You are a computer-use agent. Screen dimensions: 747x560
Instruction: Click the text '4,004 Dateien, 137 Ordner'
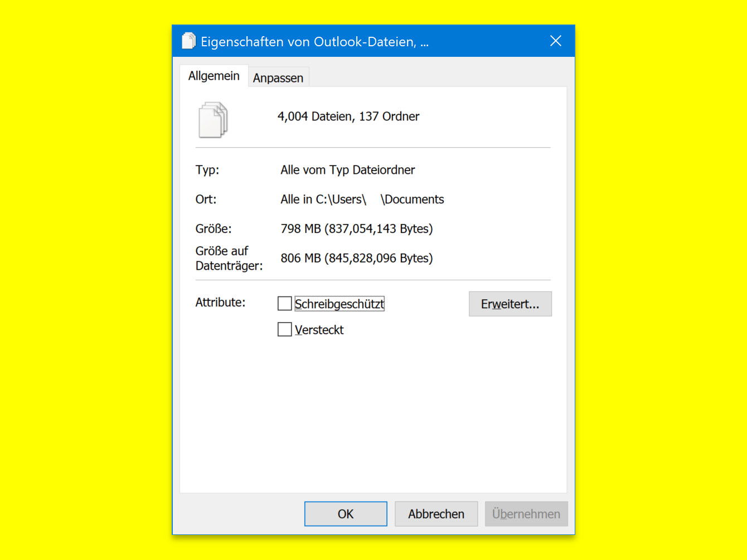point(348,116)
